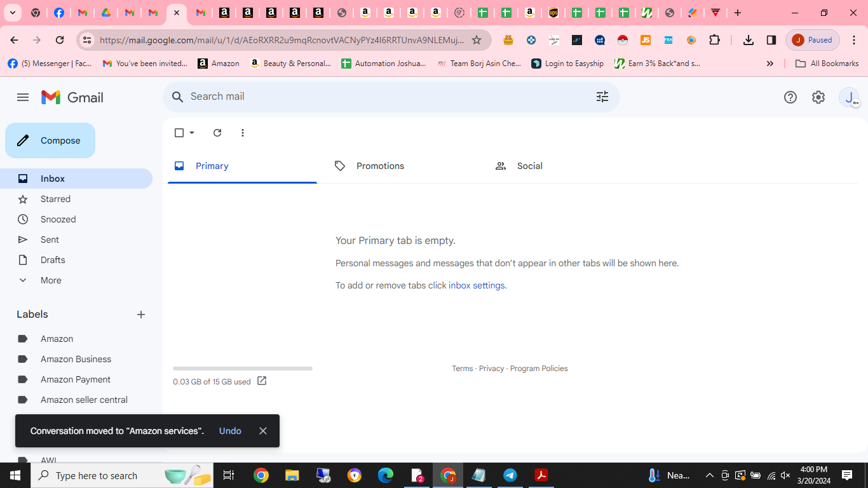868x488 pixels.
Task: Open the Privacy link
Action: [x=491, y=369]
